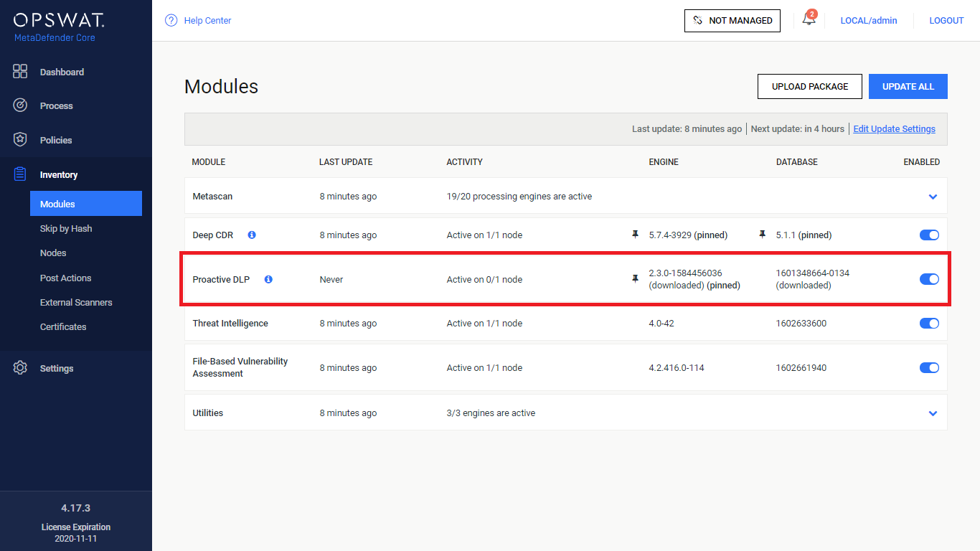
Task: Click the Process scan icon
Action: (x=20, y=105)
